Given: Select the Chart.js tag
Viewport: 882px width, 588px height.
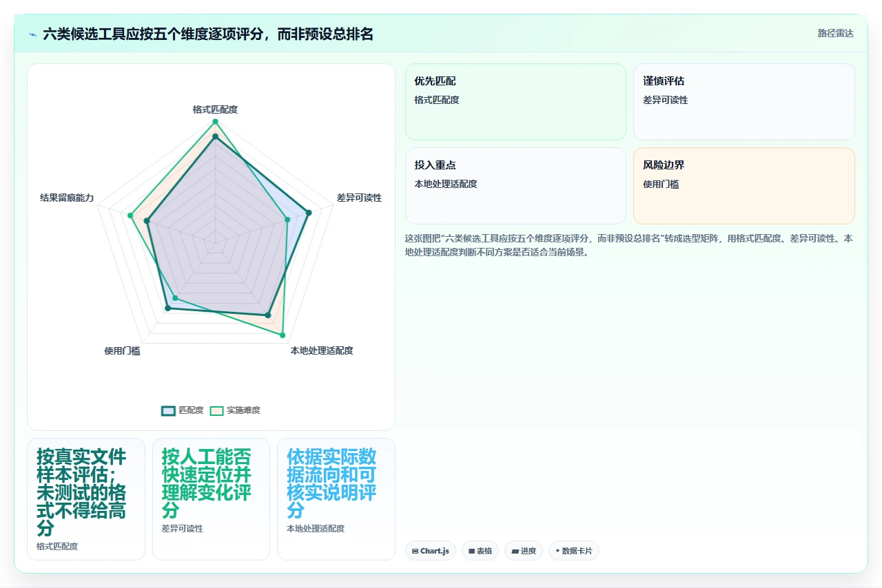Looking at the screenshot, I should tap(431, 551).
